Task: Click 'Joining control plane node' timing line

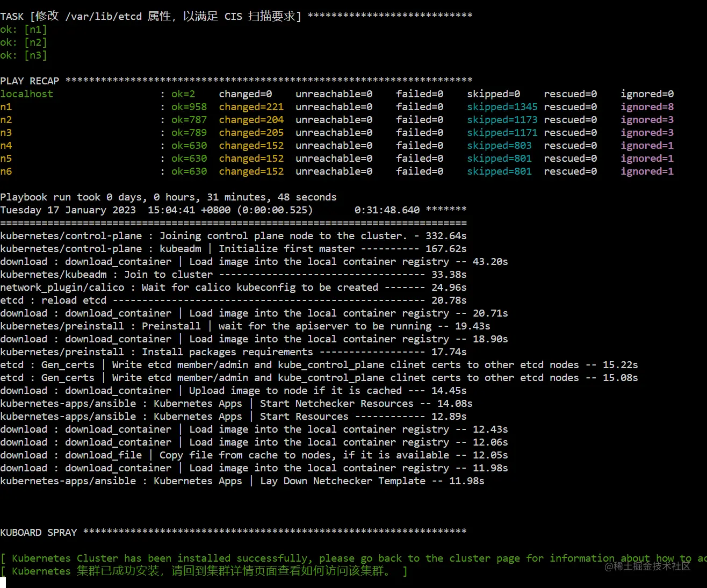Action: [233, 236]
